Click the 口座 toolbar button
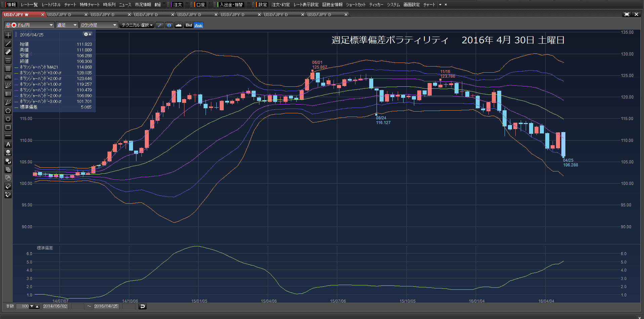The image size is (644, 319). tap(200, 5)
